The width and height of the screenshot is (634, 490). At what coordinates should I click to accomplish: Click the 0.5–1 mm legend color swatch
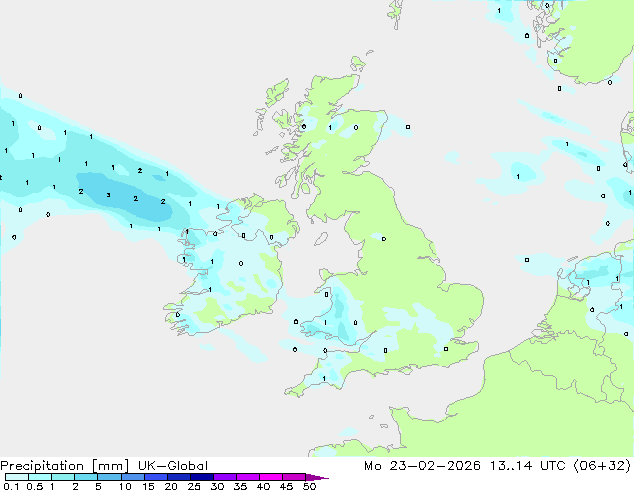point(40,477)
